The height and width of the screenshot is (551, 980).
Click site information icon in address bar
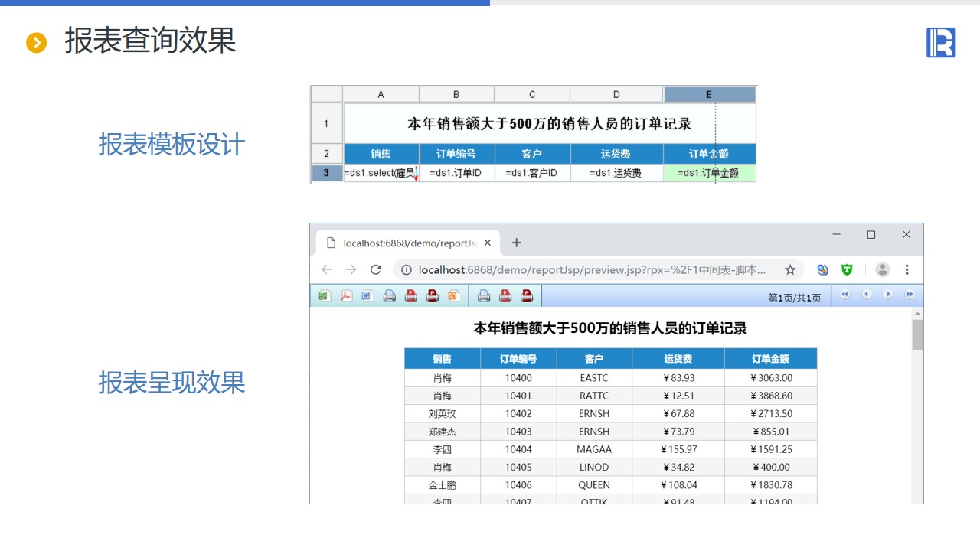tap(406, 269)
